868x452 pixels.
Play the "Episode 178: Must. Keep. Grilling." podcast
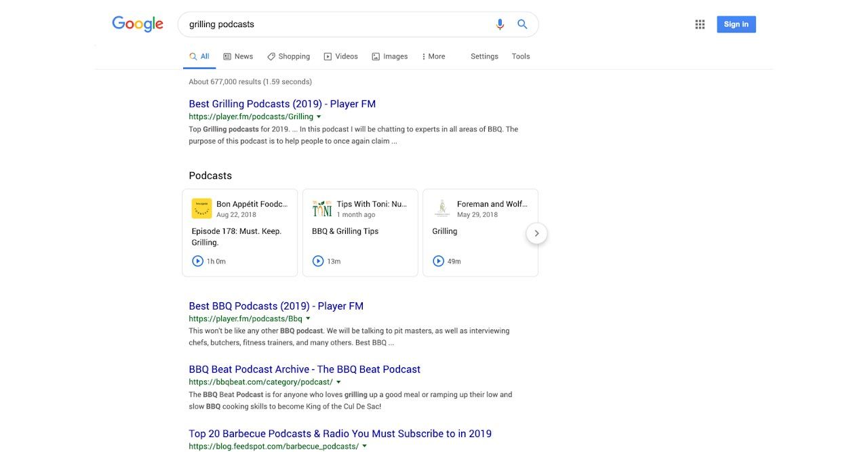pyautogui.click(x=197, y=260)
